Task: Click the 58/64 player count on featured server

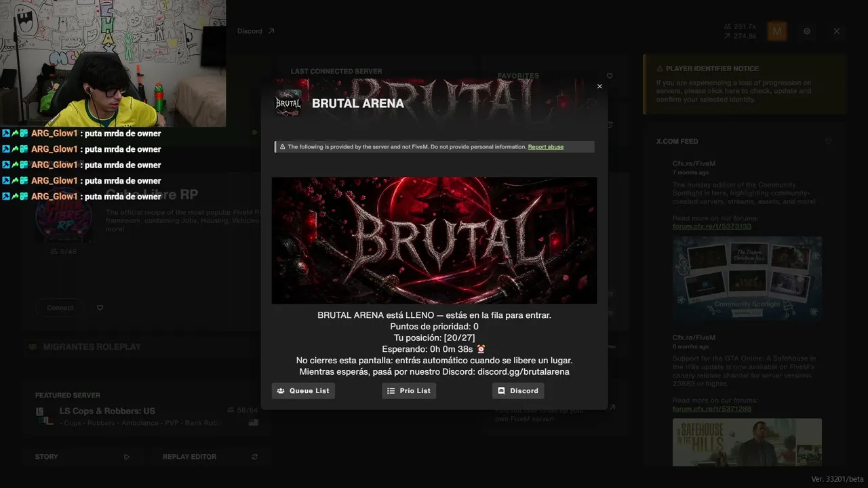Action: pos(243,411)
